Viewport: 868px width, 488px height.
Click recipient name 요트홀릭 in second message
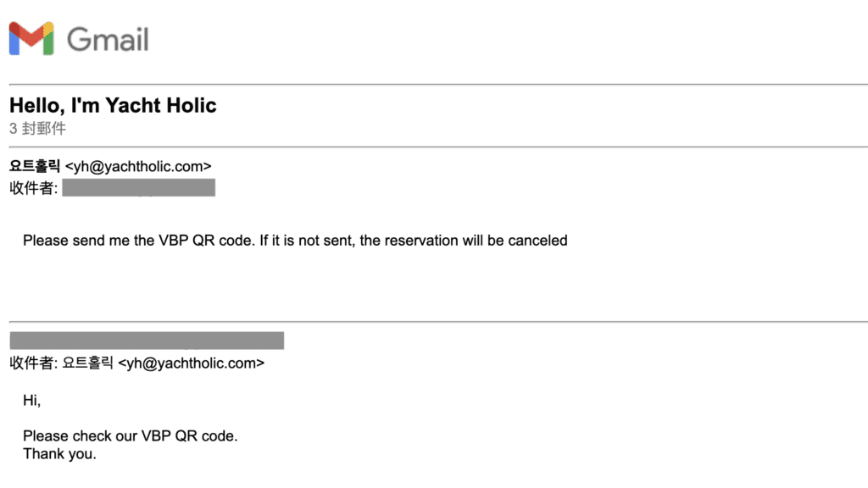point(87,363)
